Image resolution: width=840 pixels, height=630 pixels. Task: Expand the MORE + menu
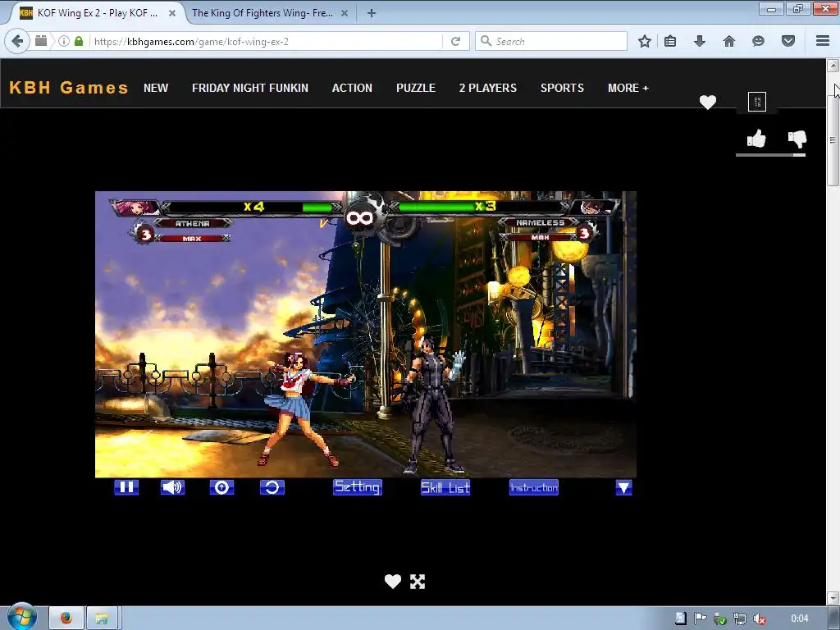coord(628,88)
